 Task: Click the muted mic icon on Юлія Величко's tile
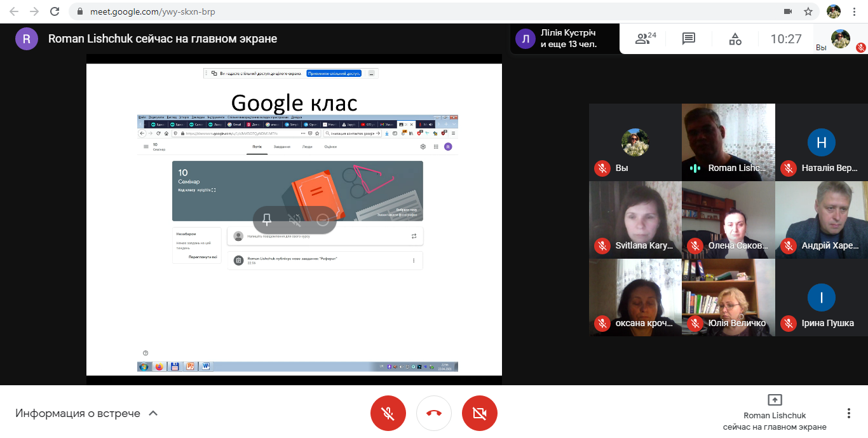[695, 323]
